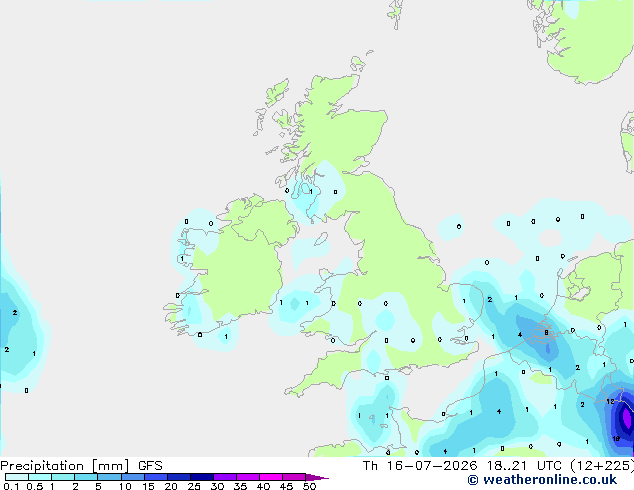Click the 40–45 mm magenta legend swatch
Screen dimensions: 634x490
(271, 477)
